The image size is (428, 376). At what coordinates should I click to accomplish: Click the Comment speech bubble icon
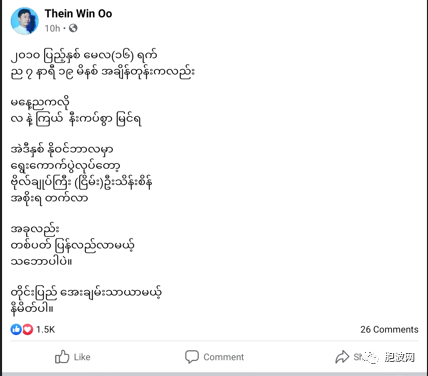pos(192,357)
